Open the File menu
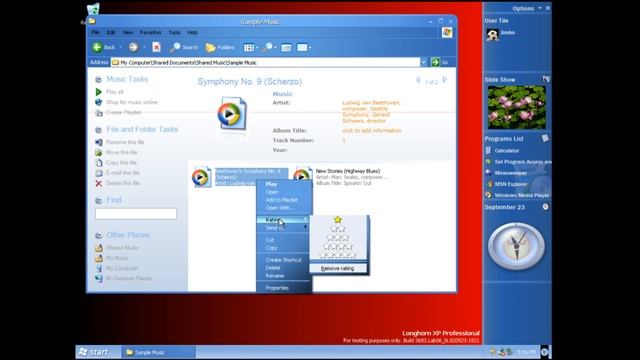 (x=96, y=32)
